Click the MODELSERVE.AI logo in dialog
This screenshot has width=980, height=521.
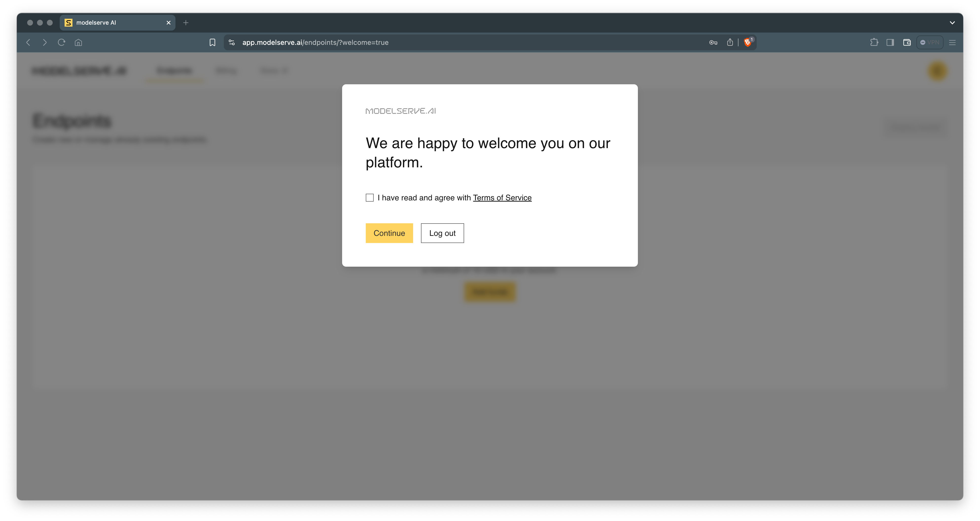tap(401, 111)
